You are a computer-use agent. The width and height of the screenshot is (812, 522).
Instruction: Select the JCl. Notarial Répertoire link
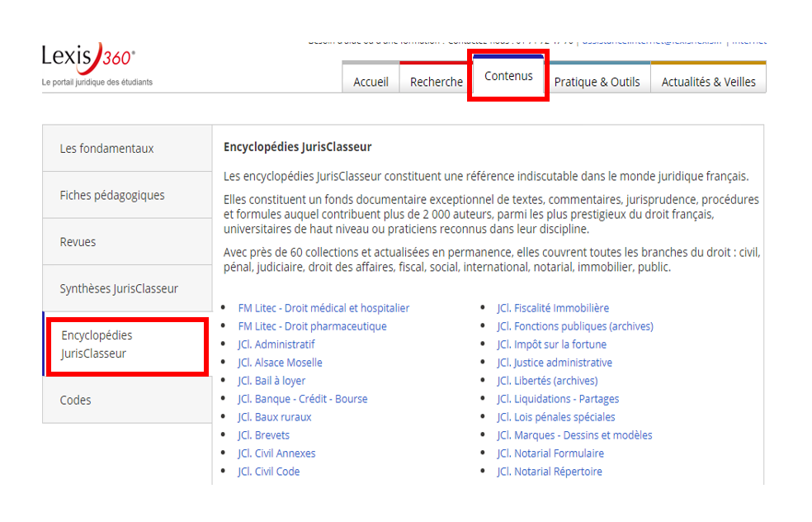pyautogui.click(x=550, y=471)
